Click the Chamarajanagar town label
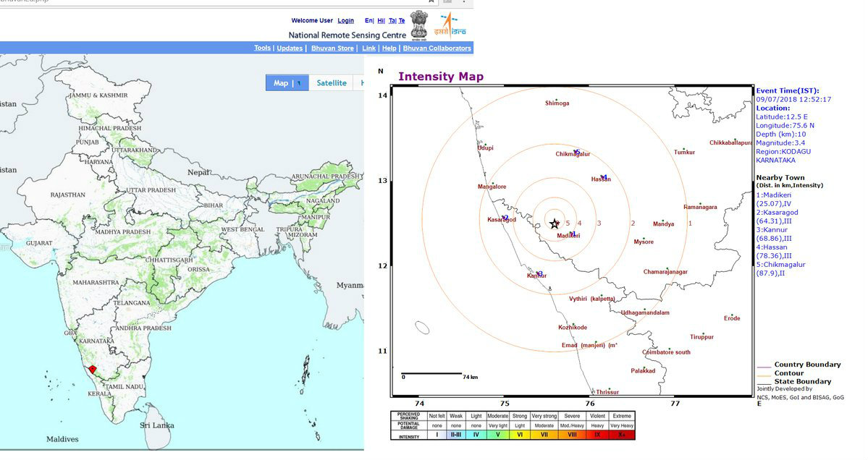The height and width of the screenshot is (460, 868). click(x=665, y=272)
